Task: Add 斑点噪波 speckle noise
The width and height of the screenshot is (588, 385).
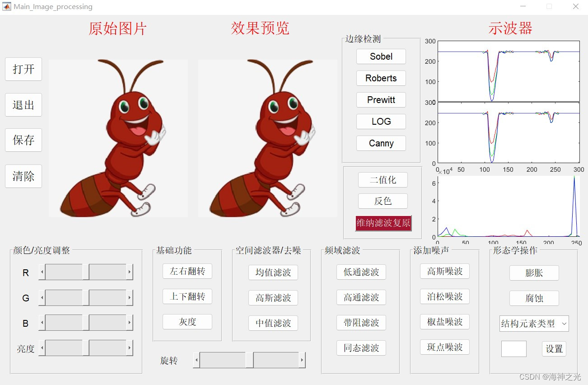Action: click(x=445, y=347)
